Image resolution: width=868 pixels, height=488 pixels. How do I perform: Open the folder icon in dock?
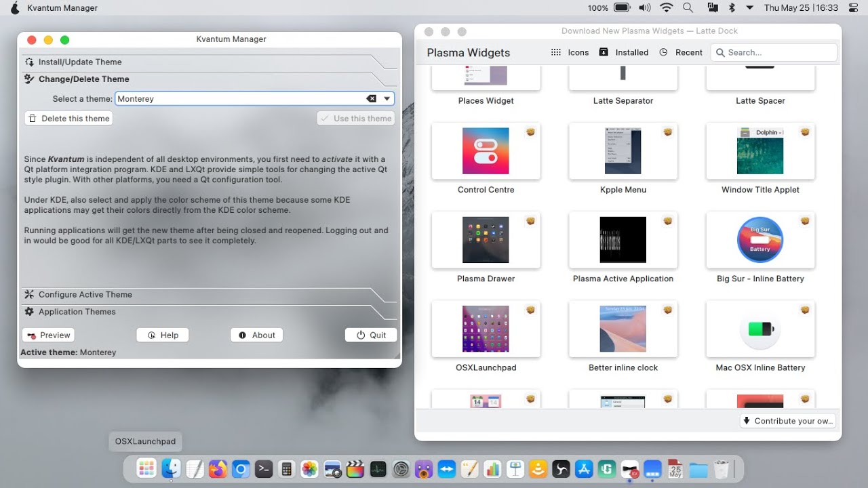click(x=698, y=469)
